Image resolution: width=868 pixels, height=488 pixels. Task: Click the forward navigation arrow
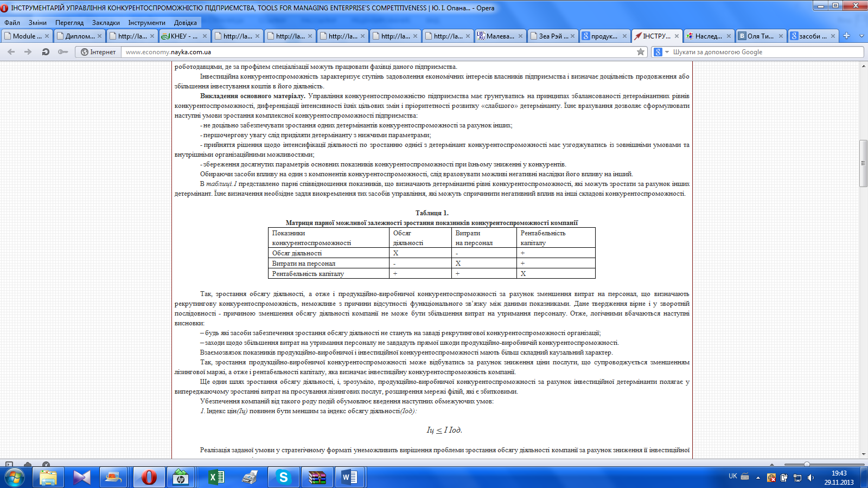click(28, 52)
